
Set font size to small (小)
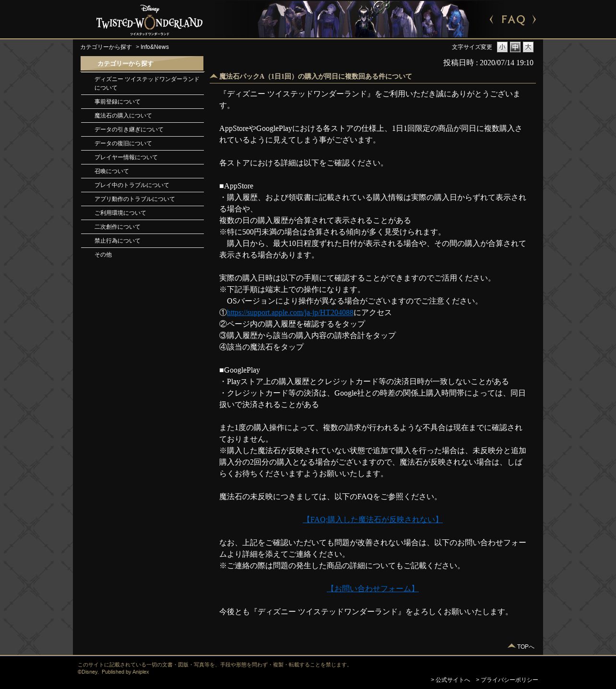tap(502, 47)
